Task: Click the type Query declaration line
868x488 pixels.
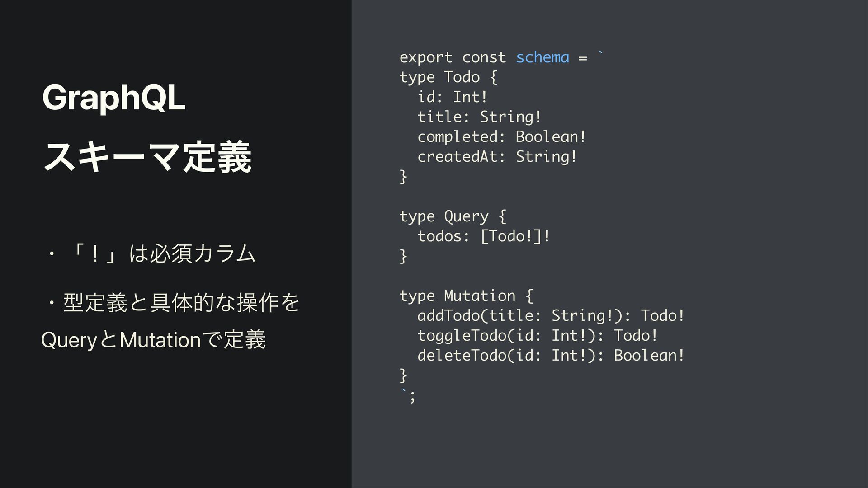Action: (x=453, y=216)
